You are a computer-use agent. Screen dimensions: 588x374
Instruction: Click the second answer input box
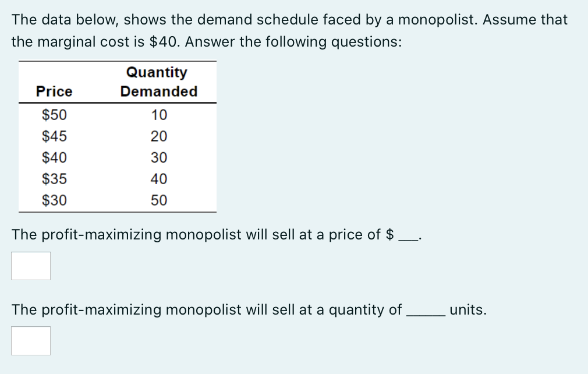[x=31, y=341]
